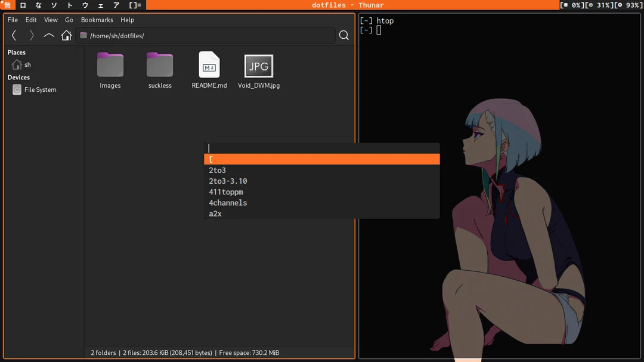
Task: Navigate up using the parent directory arrow icon
Action: pyautogui.click(x=49, y=35)
